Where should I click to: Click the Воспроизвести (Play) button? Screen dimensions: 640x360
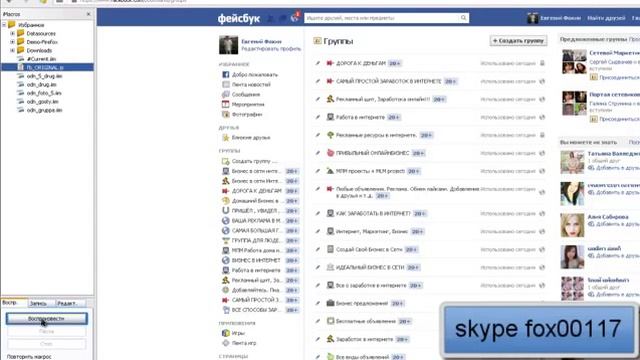coord(47,319)
